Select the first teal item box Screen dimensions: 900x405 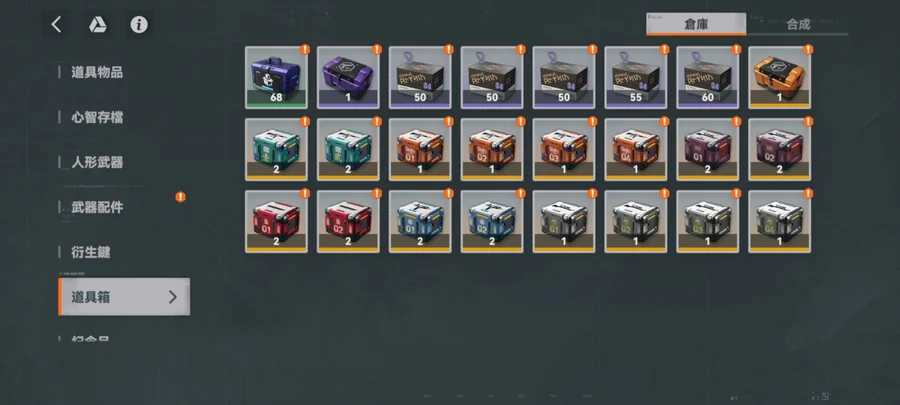[x=276, y=150]
